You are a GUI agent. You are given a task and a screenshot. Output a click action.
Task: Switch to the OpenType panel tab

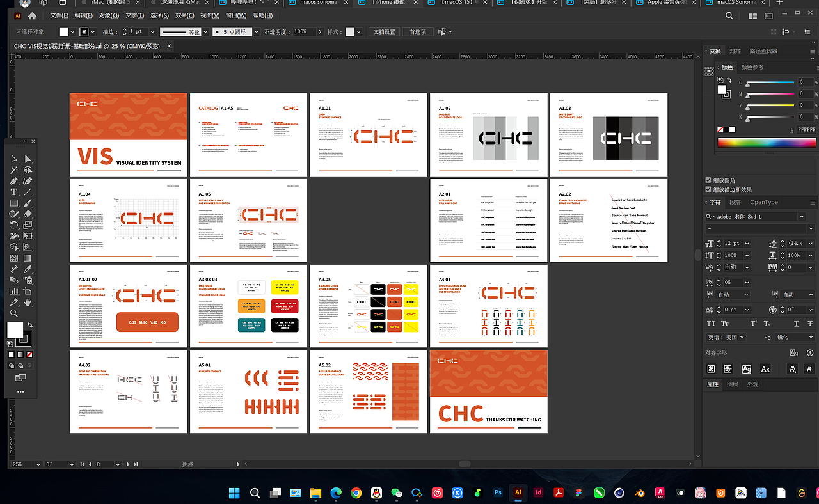[764, 202]
